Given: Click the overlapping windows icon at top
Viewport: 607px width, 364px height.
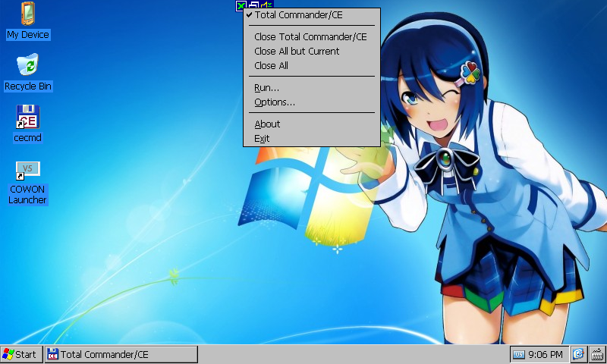Looking at the screenshot, I should [253, 5].
